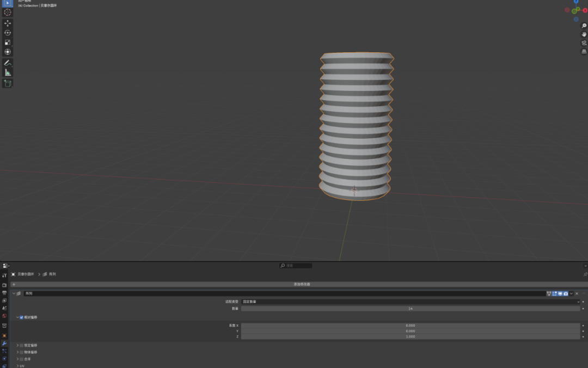Open the Physics properties tab
This screenshot has height=368, width=588.
(4, 359)
